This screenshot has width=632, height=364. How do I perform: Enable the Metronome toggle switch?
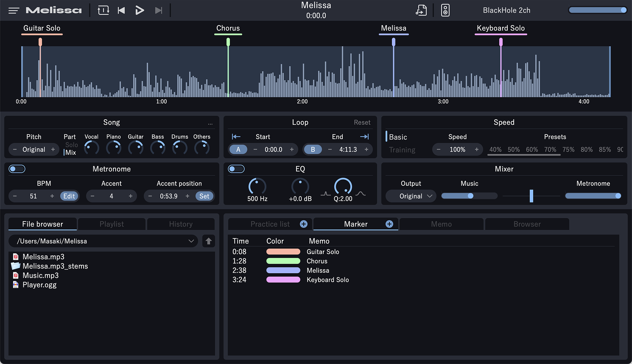coord(17,169)
